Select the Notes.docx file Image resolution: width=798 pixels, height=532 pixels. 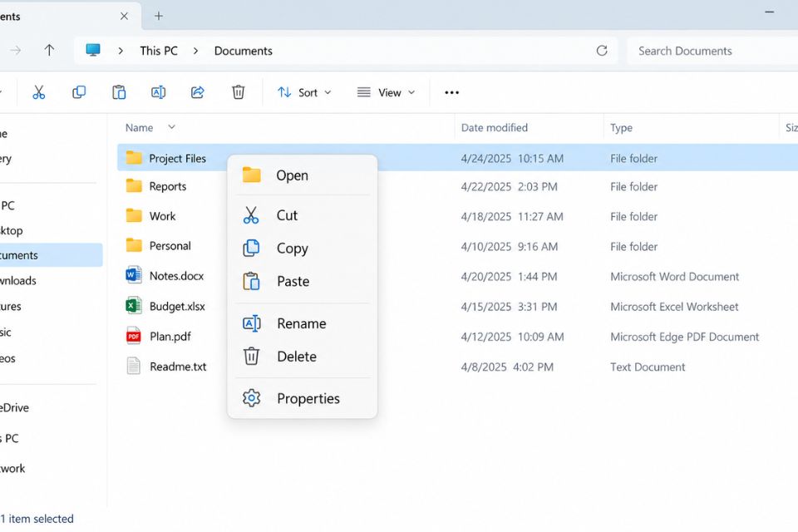pyautogui.click(x=176, y=276)
